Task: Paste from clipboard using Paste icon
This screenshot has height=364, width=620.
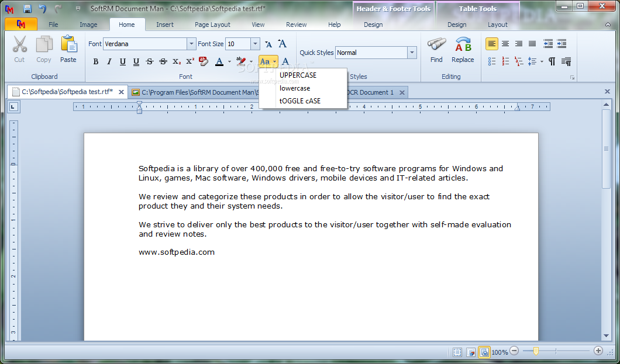Action: click(x=68, y=44)
